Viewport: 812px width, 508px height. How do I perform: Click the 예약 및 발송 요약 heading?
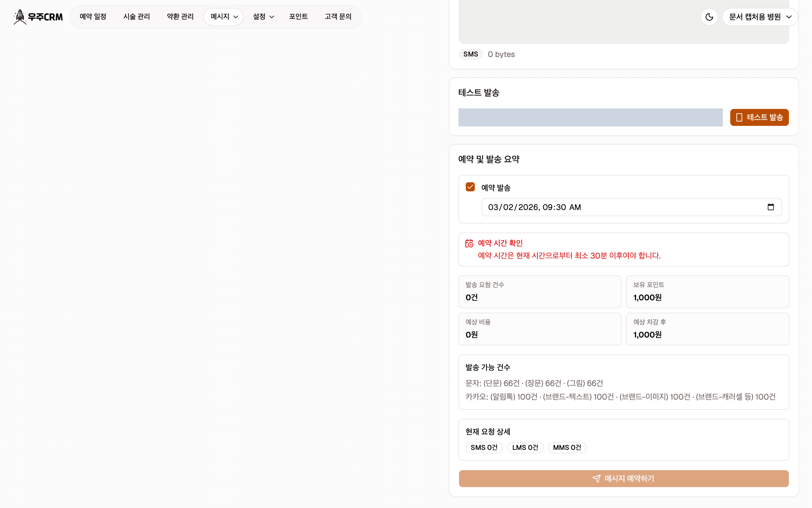pos(489,159)
